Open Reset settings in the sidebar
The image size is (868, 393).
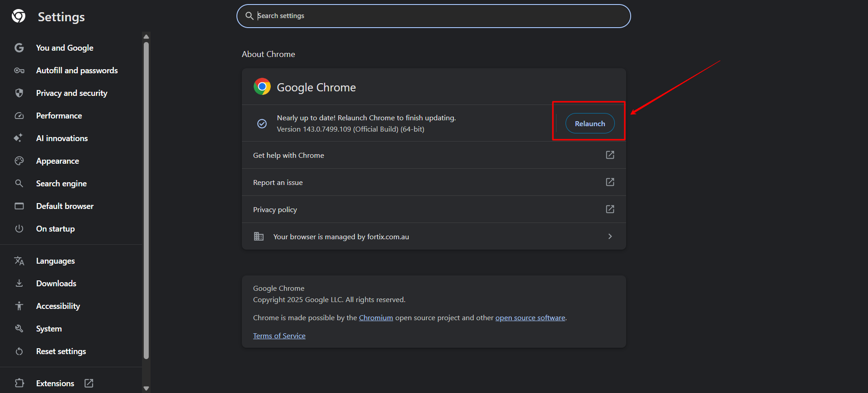(x=61, y=351)
